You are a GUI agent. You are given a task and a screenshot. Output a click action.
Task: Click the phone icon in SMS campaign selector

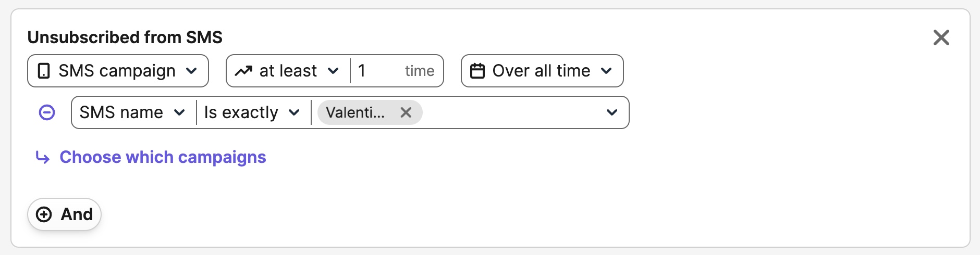[44, 71]
